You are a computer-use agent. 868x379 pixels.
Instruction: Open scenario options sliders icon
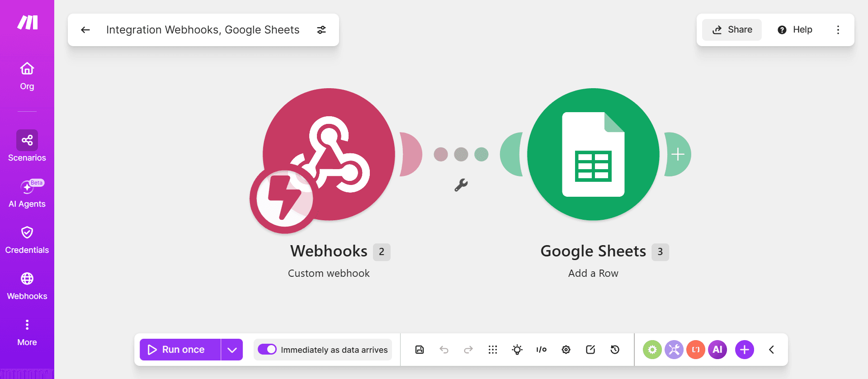click(x=321, y=30)
